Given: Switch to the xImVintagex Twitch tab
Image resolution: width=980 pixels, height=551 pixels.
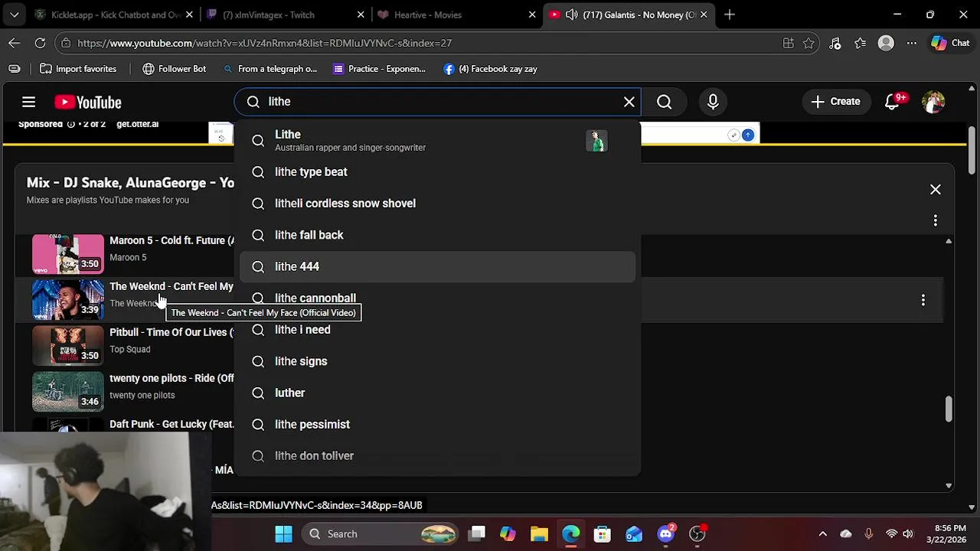Looking at the screenshot, I should (x=287, y=15).
